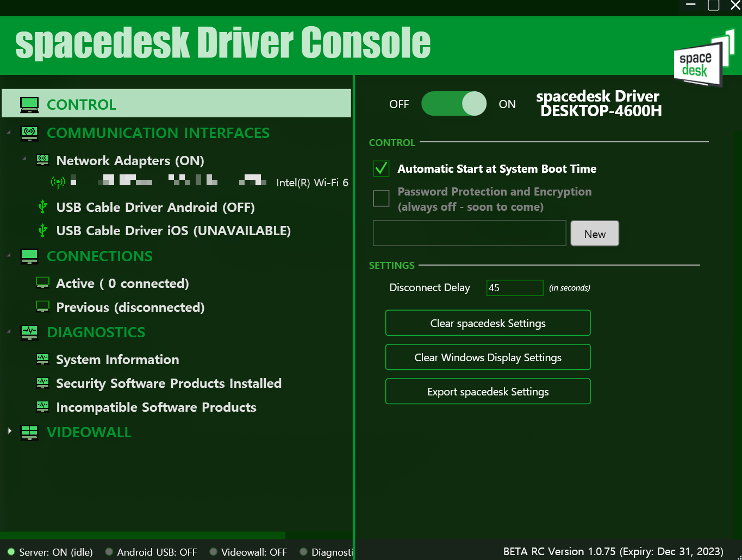This screenshot has width=742, height=560.
Task: Uncheck Automatic Start at System Boot Time
Action: [381, 168]
